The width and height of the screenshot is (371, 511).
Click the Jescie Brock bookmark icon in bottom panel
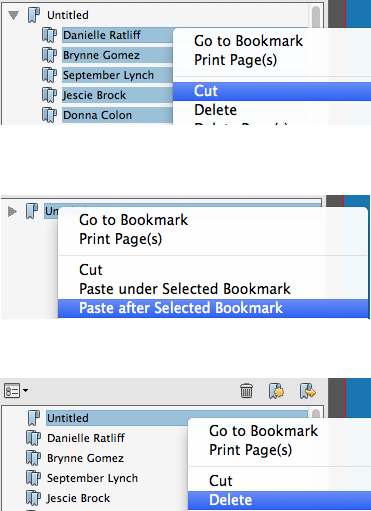(33, 498)
